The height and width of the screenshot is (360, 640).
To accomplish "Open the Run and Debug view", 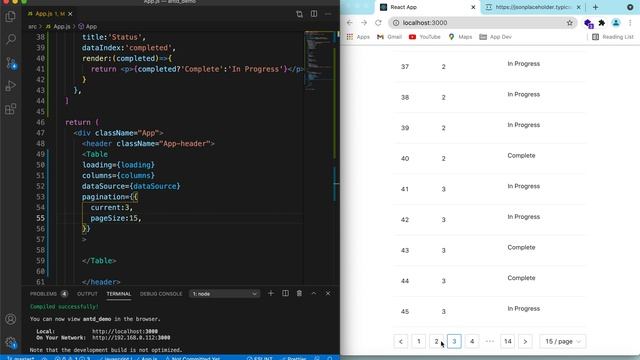I will tap(11, 86).
